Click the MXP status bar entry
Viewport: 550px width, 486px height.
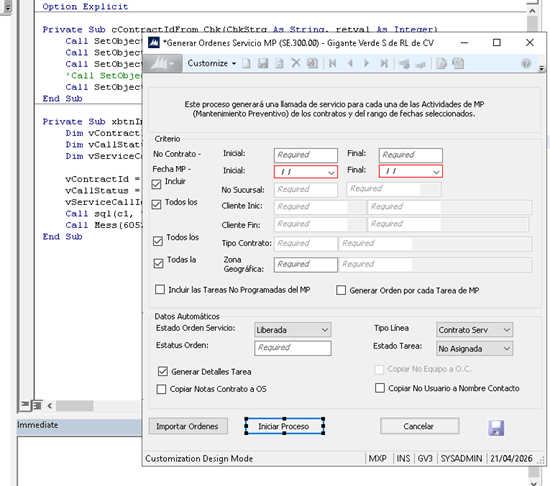click(x=377, y=459)
